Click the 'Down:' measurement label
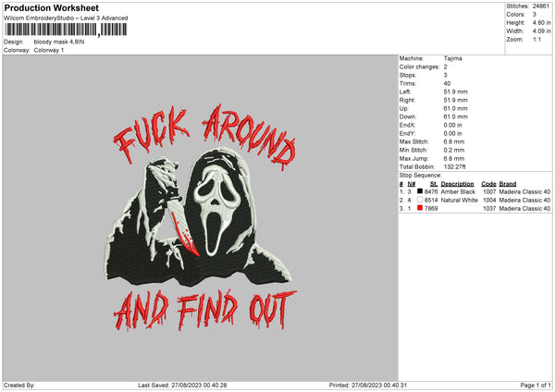This screenshot has height=392, width=555. (x=408, y=116)
